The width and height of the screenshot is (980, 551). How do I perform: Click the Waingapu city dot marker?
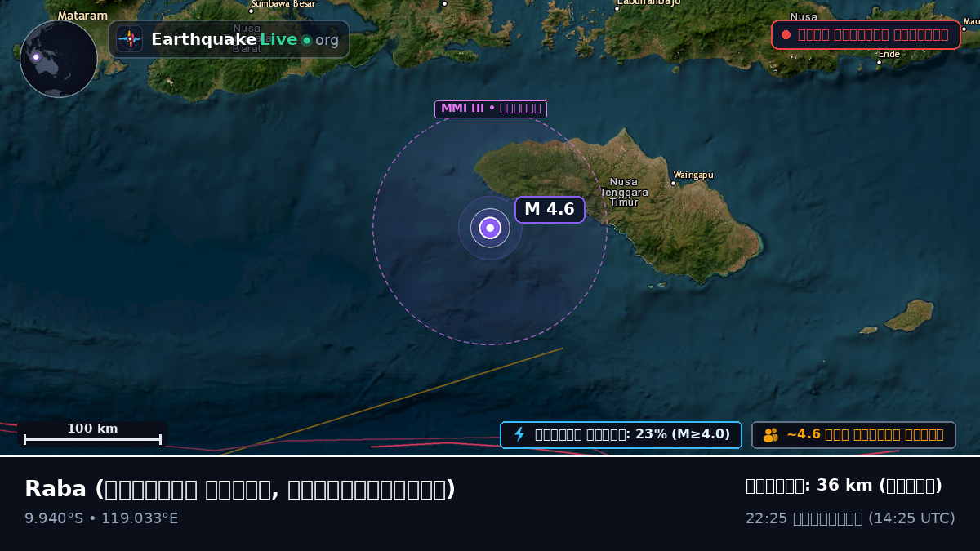tap(673, 183)
